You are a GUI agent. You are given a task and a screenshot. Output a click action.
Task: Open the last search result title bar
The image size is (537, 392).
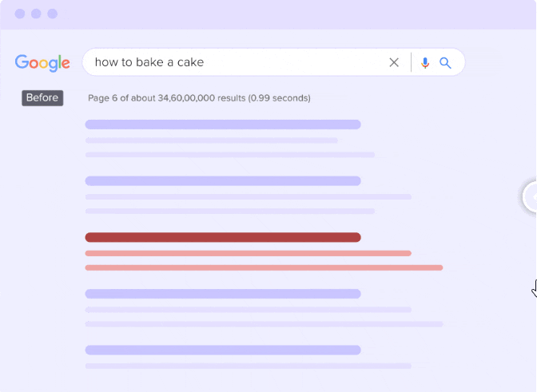tap(223, 350)
